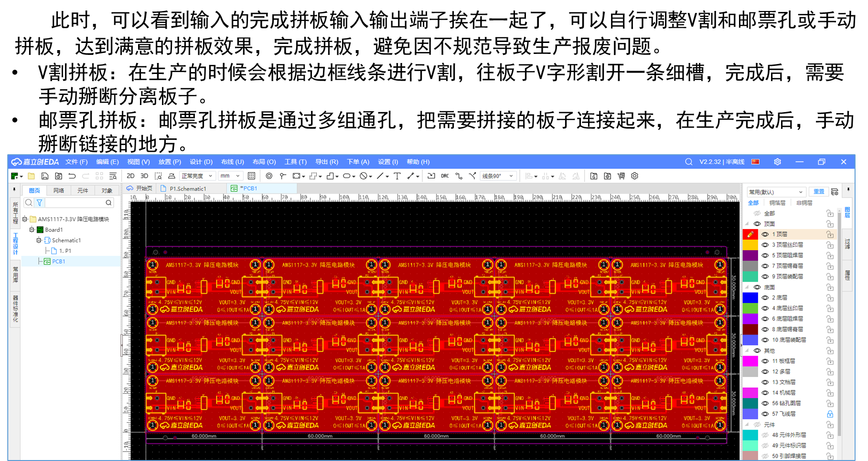868x461 pixels.
Task: Open the layer manager settings icon
Action: pyautogui.click(x=835, y=192)
